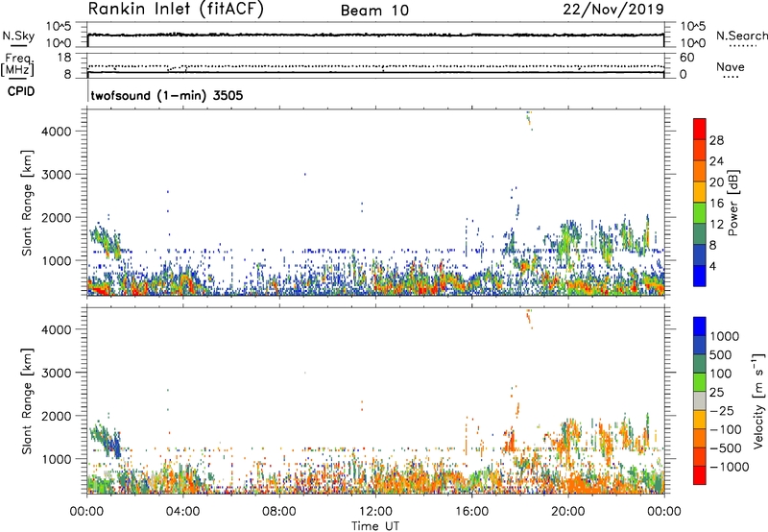Click the Rankin Inlet (fitACF) title
This screenshot has width=768, height=532.
[176, 10]
